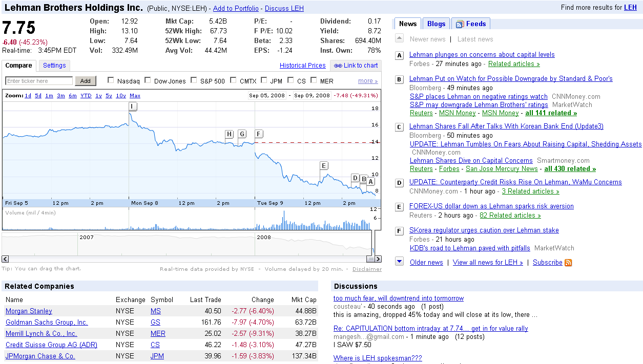Image resolution: width=643 pixels, height=364 pixels.
Task: Select news marker D on the chart
Action: 355,178
